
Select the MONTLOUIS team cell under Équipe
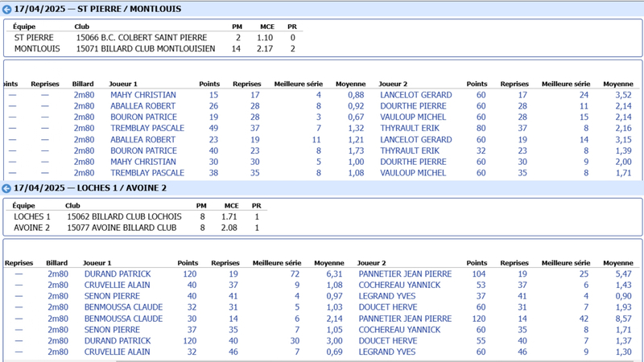click(x=37, y=49)
